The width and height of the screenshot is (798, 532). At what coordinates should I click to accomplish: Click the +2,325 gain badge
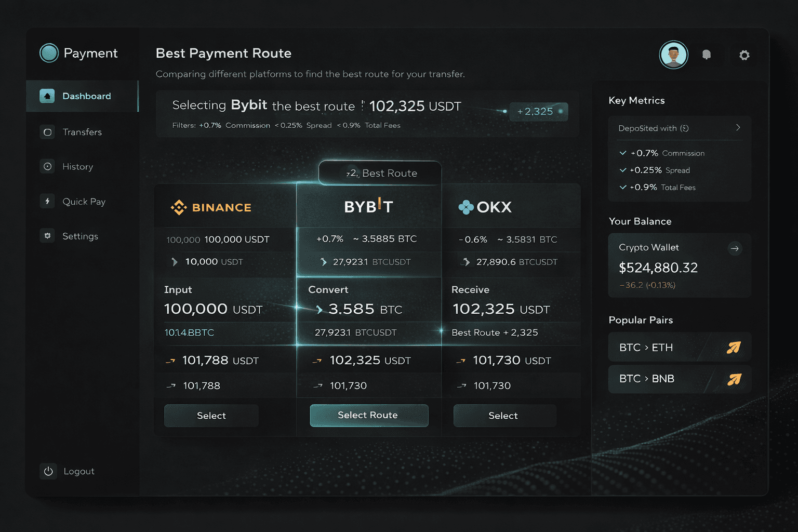539,112
